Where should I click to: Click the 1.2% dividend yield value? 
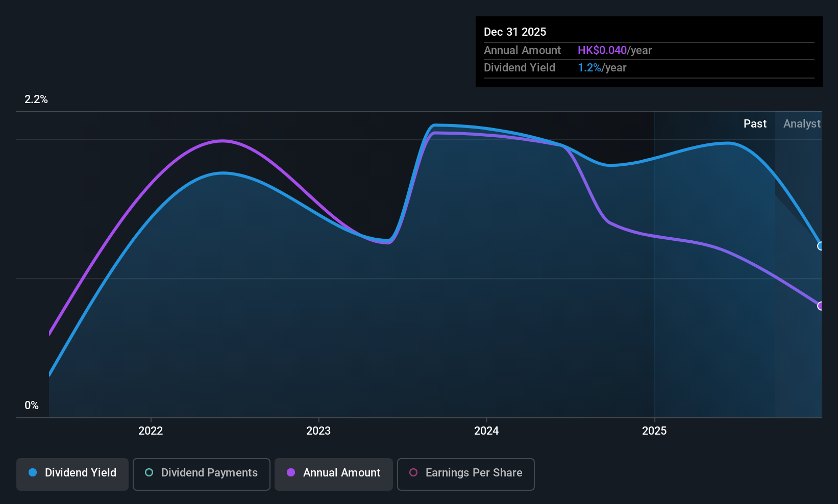589,67
